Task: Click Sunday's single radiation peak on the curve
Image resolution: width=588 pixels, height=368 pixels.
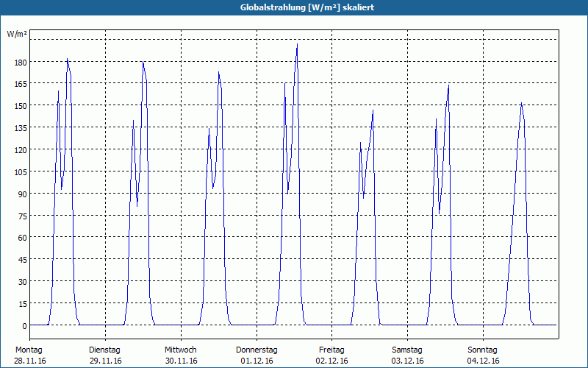Action: [522, 103]
